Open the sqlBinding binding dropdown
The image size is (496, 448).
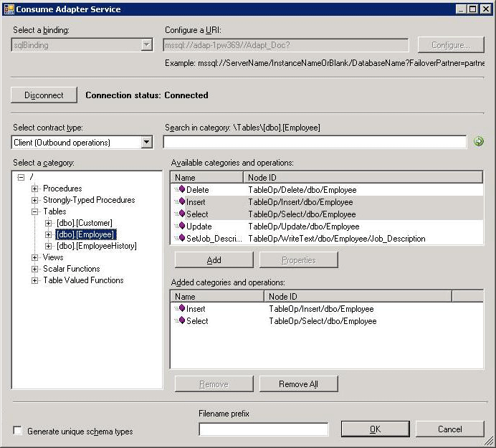coord(146,45)
